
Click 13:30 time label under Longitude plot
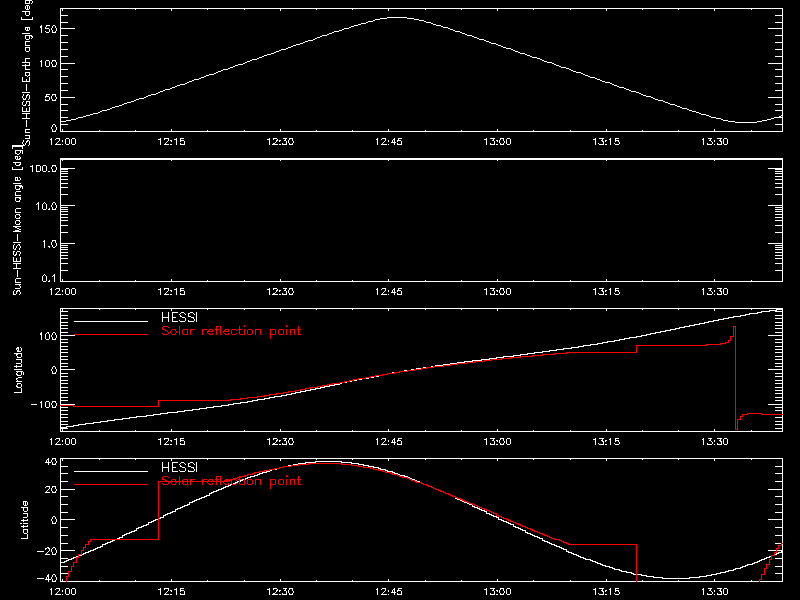point(715,442)
